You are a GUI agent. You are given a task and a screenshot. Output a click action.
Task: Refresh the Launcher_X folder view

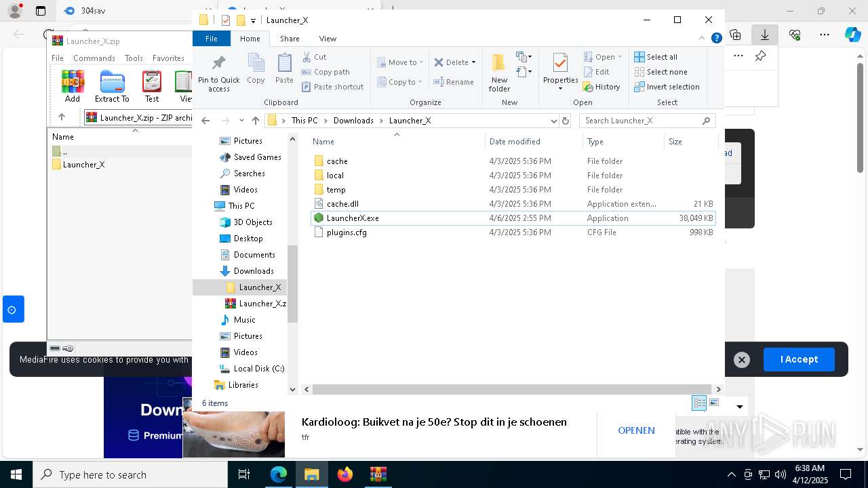[566, 121]
